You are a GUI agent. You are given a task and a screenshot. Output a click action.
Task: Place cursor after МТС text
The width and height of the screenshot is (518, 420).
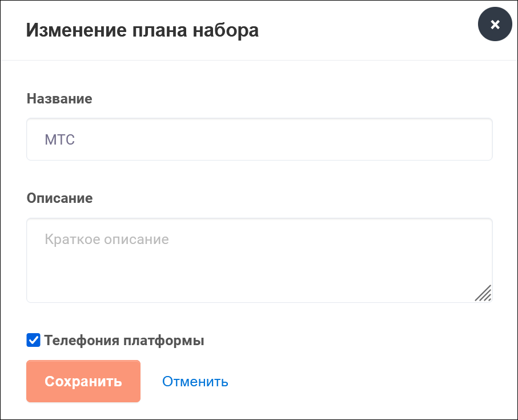click(x=75, y=139)
